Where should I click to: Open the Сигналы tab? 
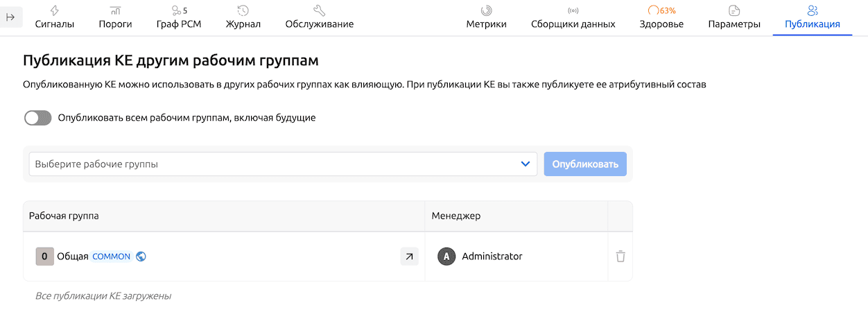tap(55, 17)
